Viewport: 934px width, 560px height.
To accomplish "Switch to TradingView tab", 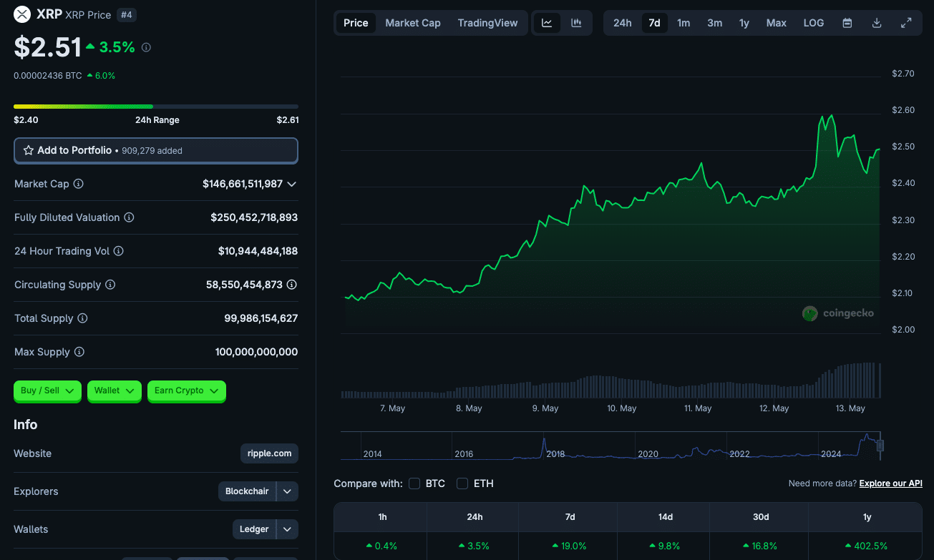I will (x=487, y=23).
